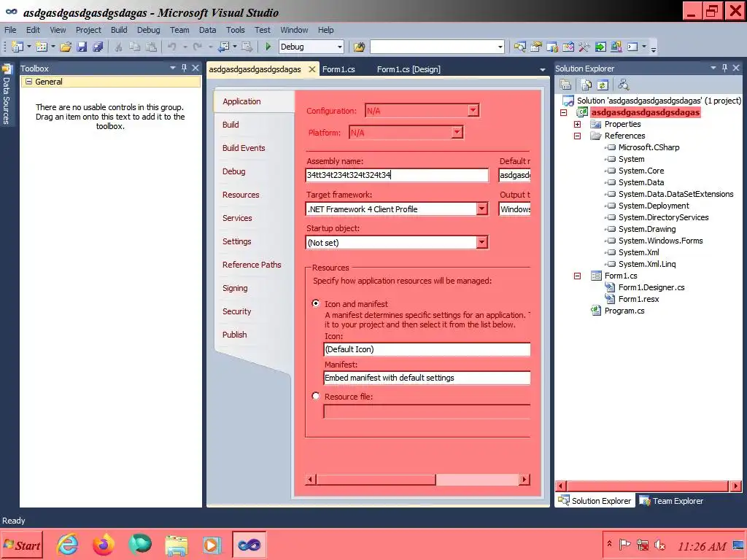Screen dimensions: 747x560
Task: Pin the Toolbox panel with auto-hide
Action: pyautogui.click(x=184, y=68)
